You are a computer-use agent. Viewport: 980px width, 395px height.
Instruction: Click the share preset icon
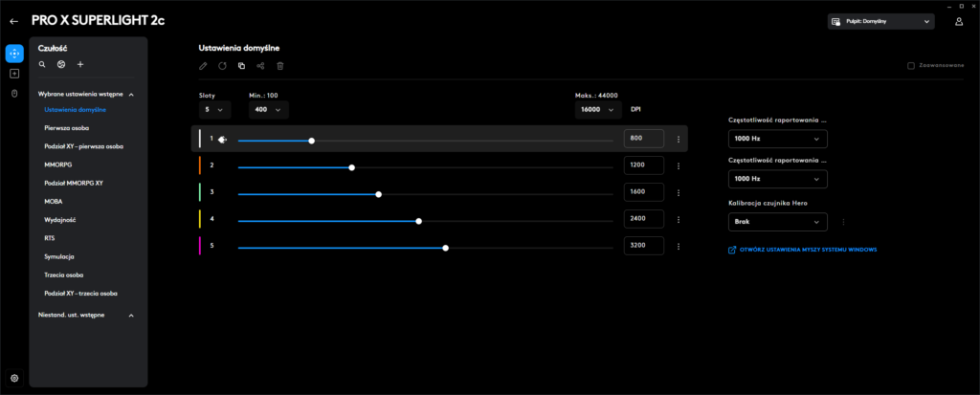[260, 66]
